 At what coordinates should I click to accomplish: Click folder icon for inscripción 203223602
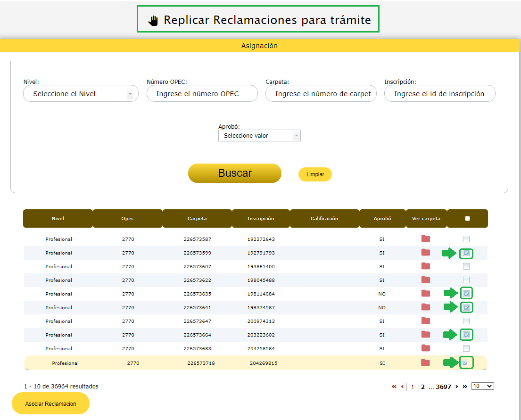(x=426, y=335)
